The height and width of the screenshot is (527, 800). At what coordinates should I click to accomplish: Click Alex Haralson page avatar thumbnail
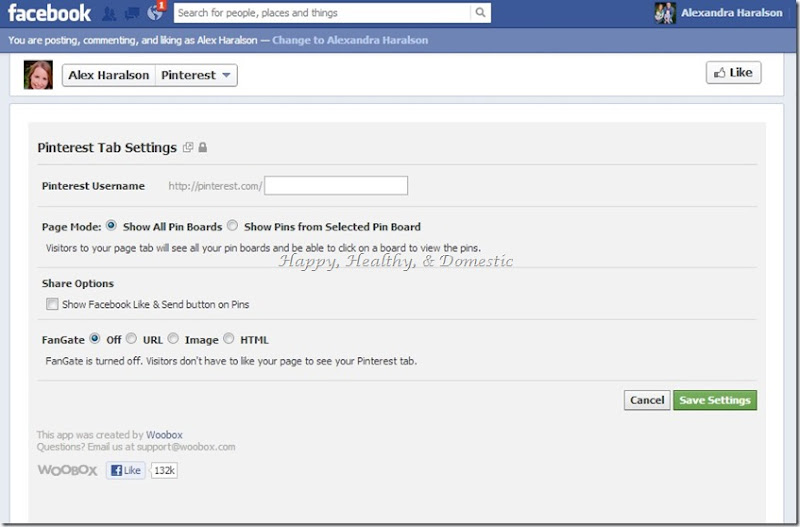point(38,75)
